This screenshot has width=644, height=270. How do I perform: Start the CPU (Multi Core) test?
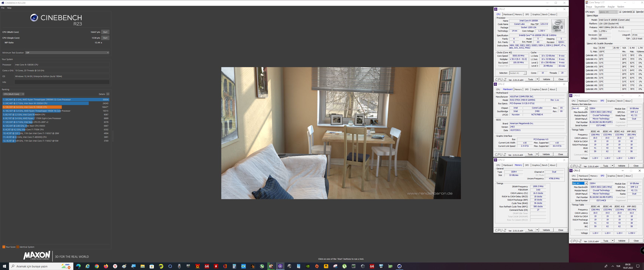click(105, 32)
